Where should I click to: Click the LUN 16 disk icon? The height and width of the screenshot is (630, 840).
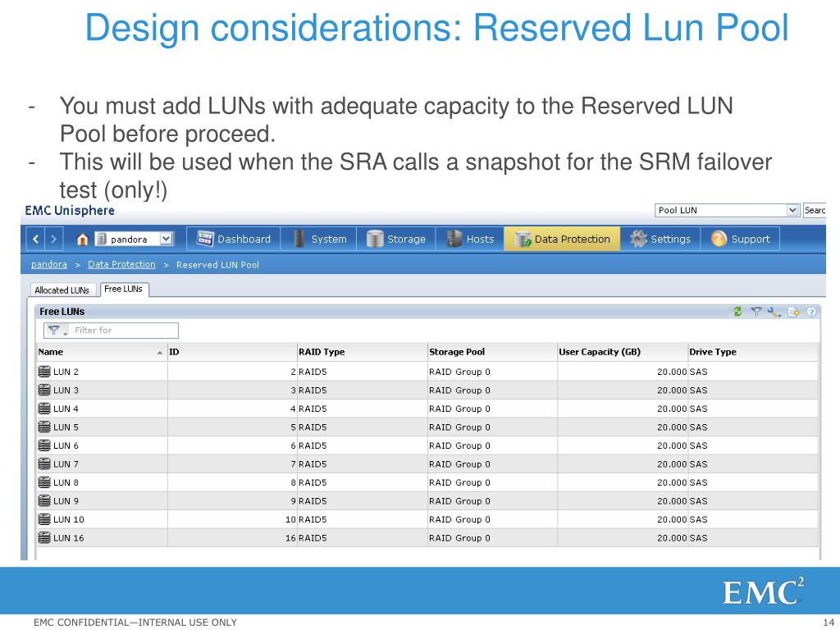click(x=44, y=538)
